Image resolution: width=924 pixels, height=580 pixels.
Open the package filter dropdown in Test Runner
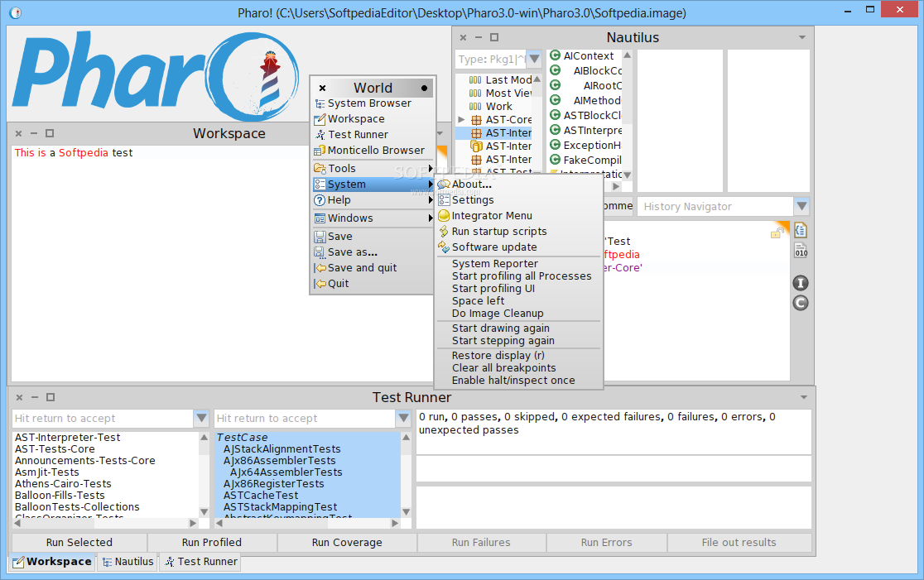coord(201,419)
